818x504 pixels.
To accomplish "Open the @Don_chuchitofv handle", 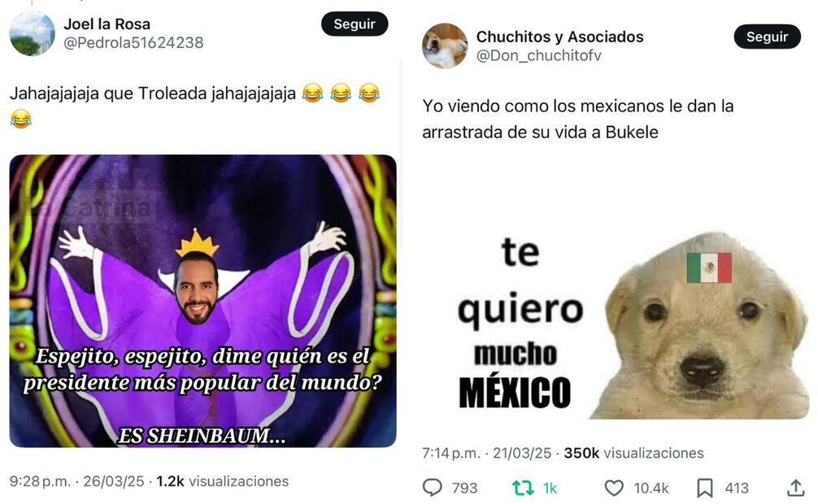I will tap(538, 55).
